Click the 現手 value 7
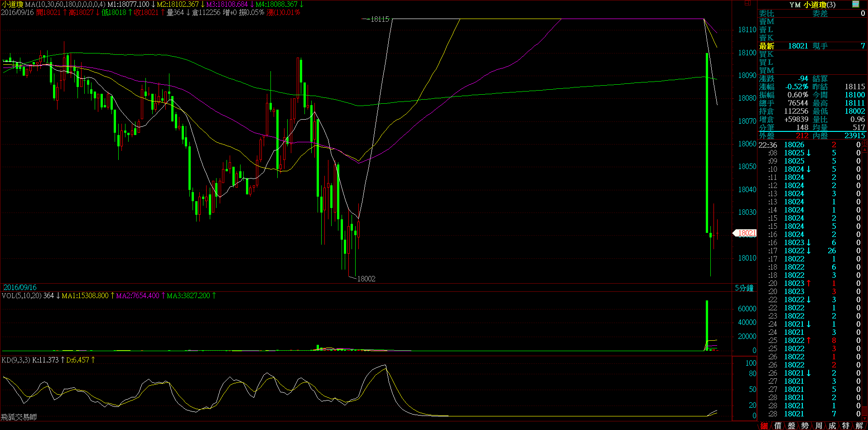This screenshot has width=868, height=430. (863, 46)
